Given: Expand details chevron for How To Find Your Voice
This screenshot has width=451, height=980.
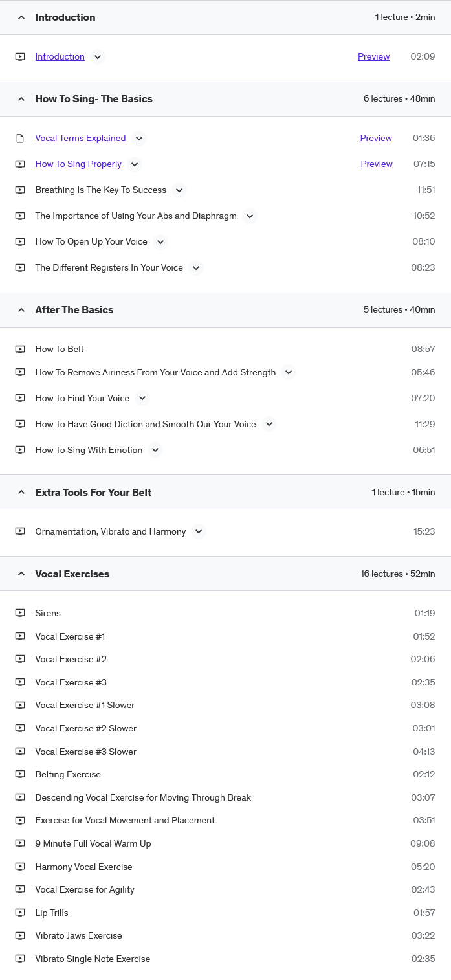Looking at the screenshot, I should tap(142, 399).
